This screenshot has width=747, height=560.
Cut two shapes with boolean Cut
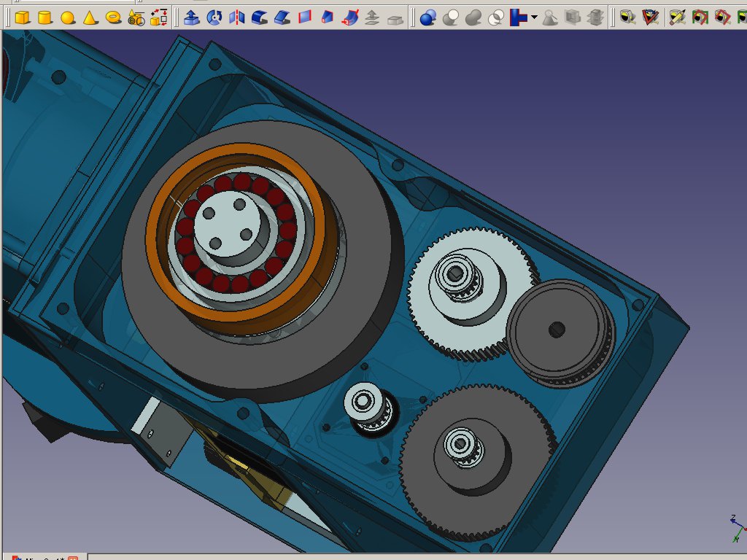coord(451,17)
